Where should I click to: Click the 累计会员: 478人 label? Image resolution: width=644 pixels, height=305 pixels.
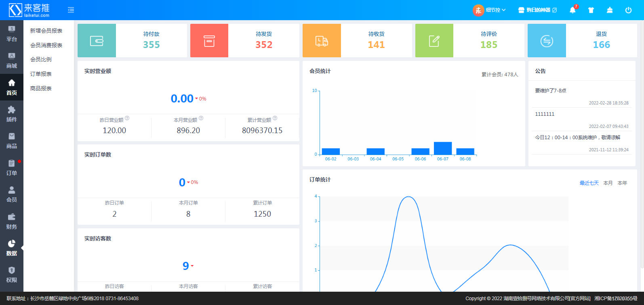coord(500,75)
